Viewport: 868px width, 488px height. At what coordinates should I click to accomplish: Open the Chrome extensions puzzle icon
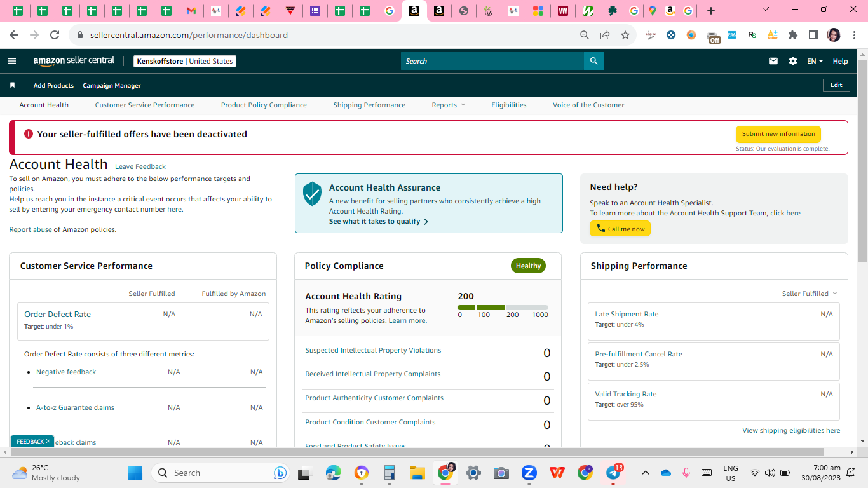(793, 35)
